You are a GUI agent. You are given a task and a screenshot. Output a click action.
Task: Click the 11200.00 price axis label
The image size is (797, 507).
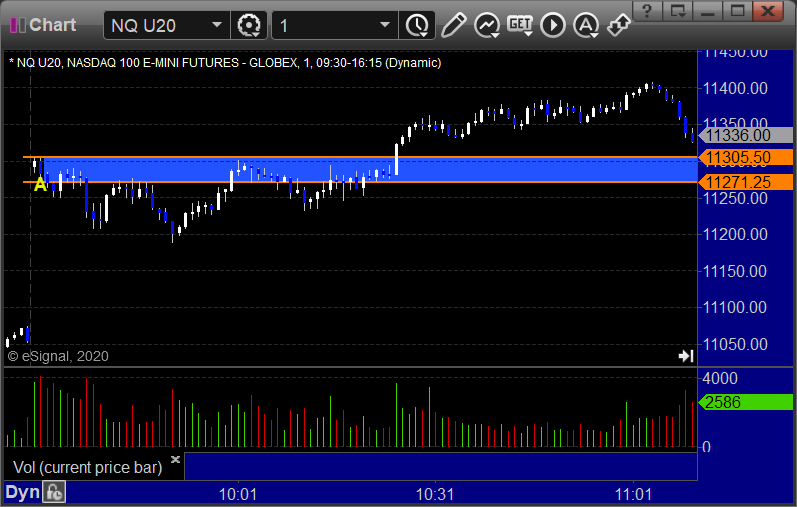point(735,234)
